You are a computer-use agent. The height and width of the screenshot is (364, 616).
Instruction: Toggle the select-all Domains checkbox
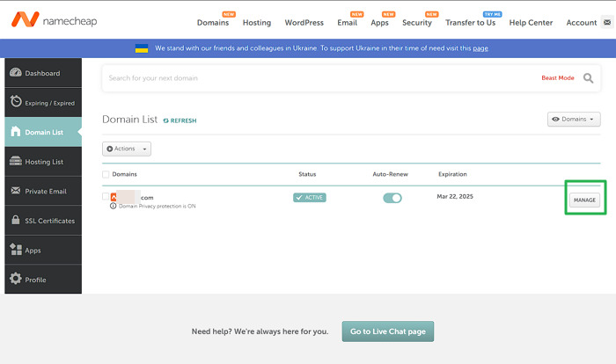tap(106, 174)
